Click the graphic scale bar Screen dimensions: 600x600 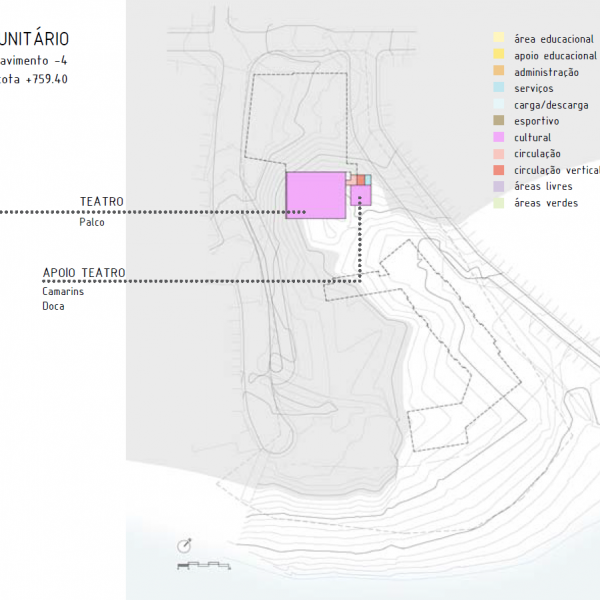pos(203,566)
